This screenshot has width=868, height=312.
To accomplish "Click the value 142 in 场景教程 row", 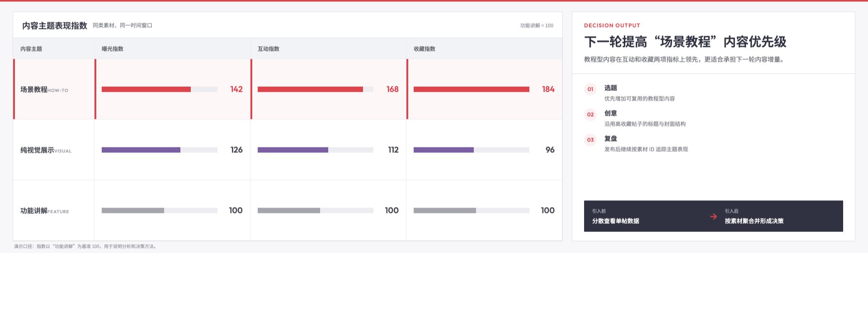I will click(x=236, y=90).
